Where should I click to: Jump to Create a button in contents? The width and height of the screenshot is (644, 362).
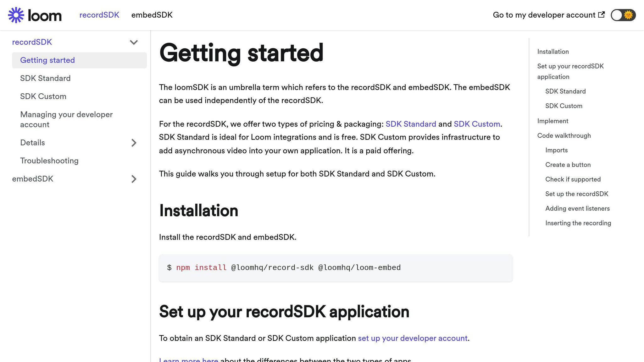tap(568, 165)
